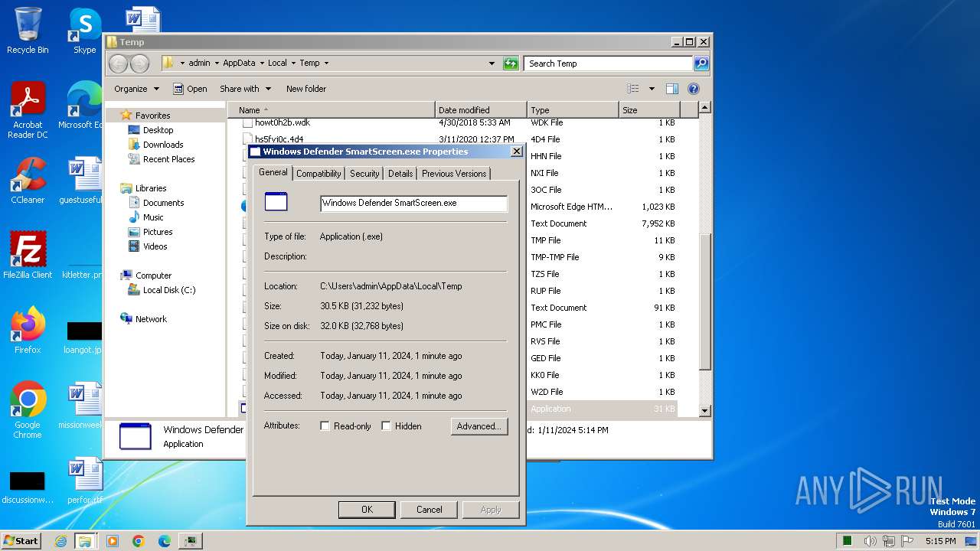Open Videos library in sidebar

[155, 246]
